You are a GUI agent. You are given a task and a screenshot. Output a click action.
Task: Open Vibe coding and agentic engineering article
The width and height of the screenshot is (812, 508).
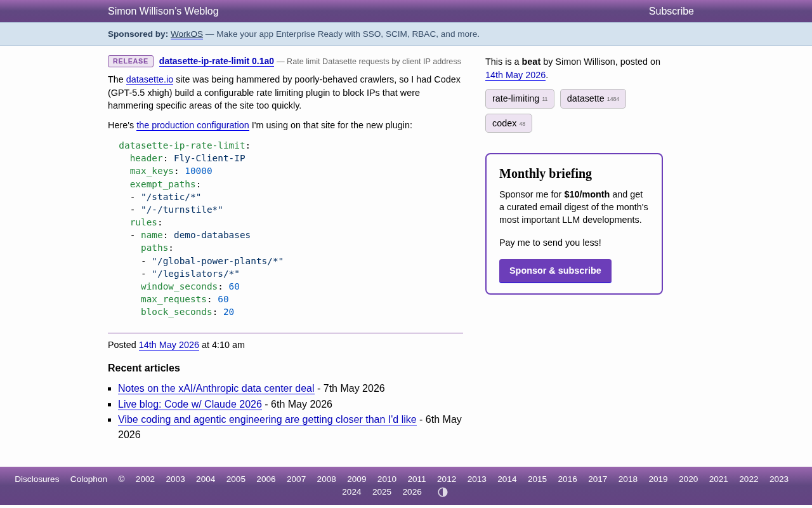(267, 420)
